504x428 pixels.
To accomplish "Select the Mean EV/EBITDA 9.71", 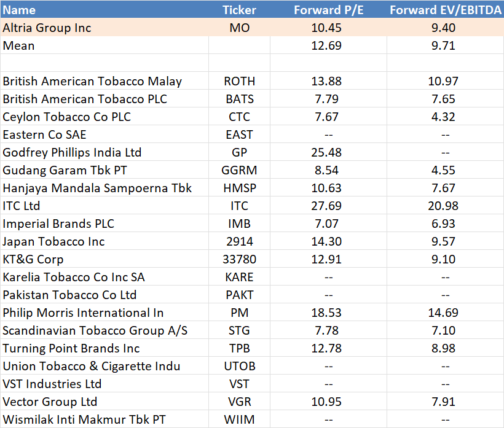I will [446, 45].
